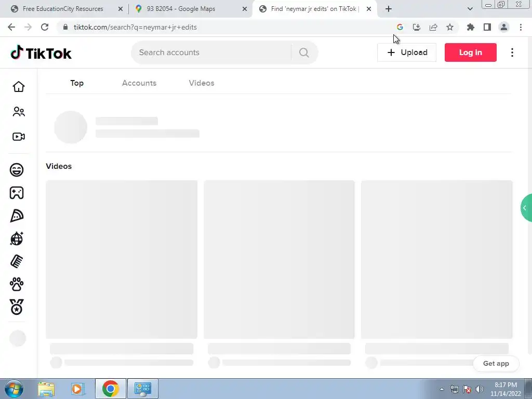This screenshot has height=399, width=532.
Task: Switch to Free EducationCity Resources tab
Action: [63, 9]
